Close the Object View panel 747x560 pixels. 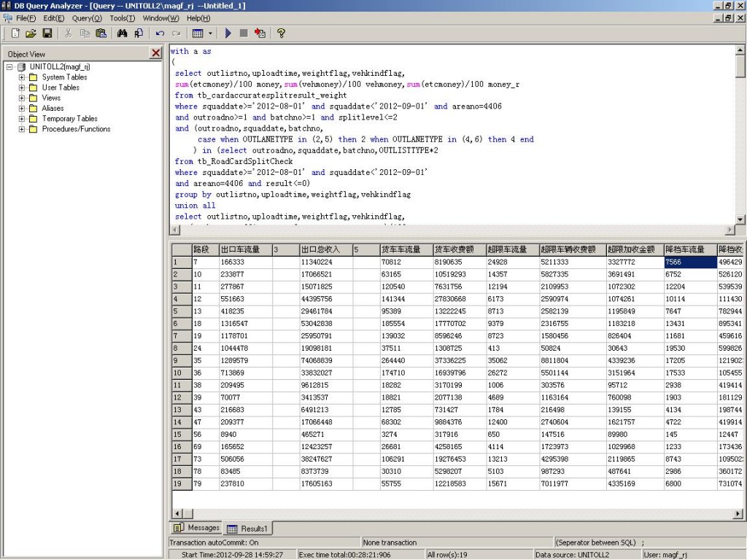(155, 53)
